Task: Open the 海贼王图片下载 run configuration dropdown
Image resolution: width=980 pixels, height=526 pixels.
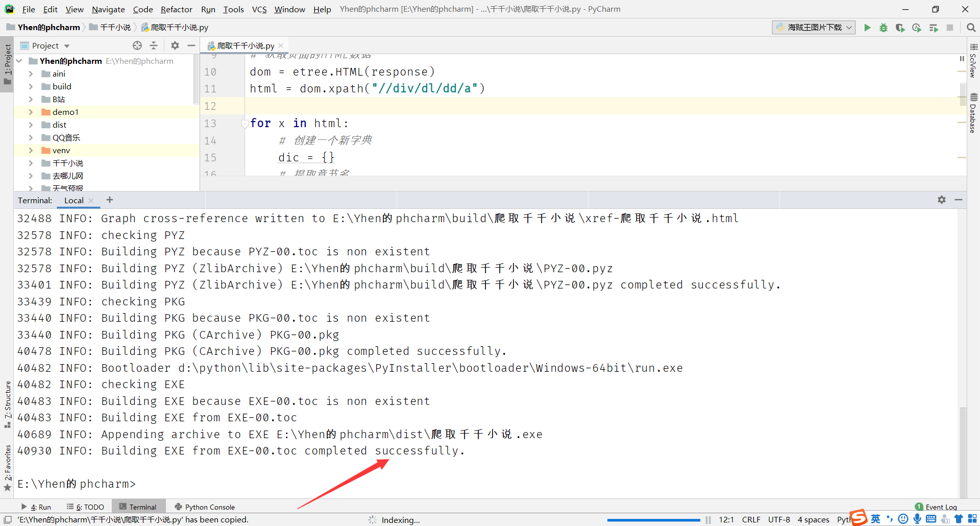Action: [814, 28]
